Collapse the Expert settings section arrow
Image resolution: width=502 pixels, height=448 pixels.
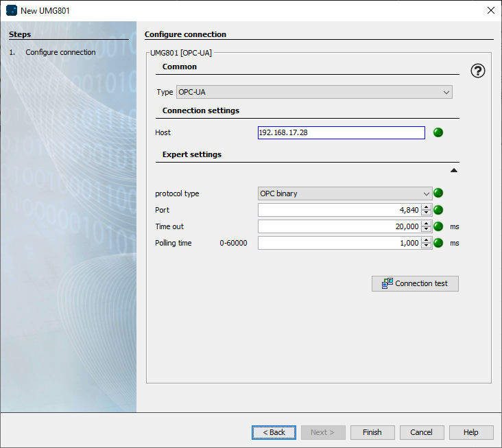[453, 170]
